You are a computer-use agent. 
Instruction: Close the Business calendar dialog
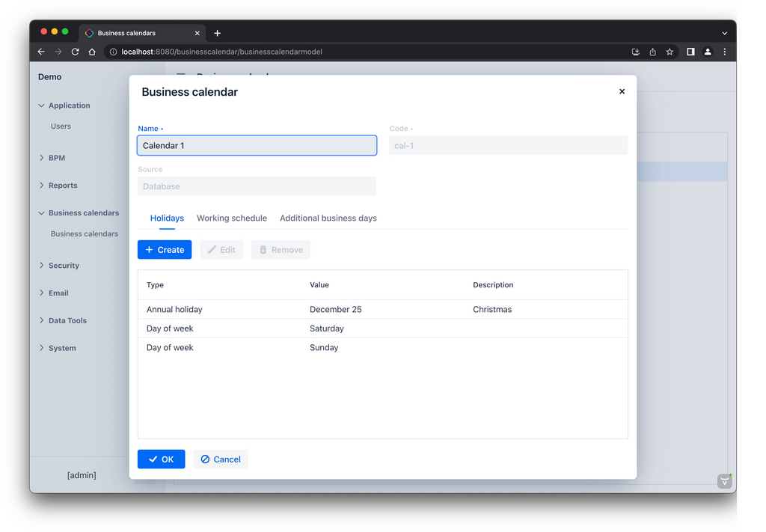[622, 91]
